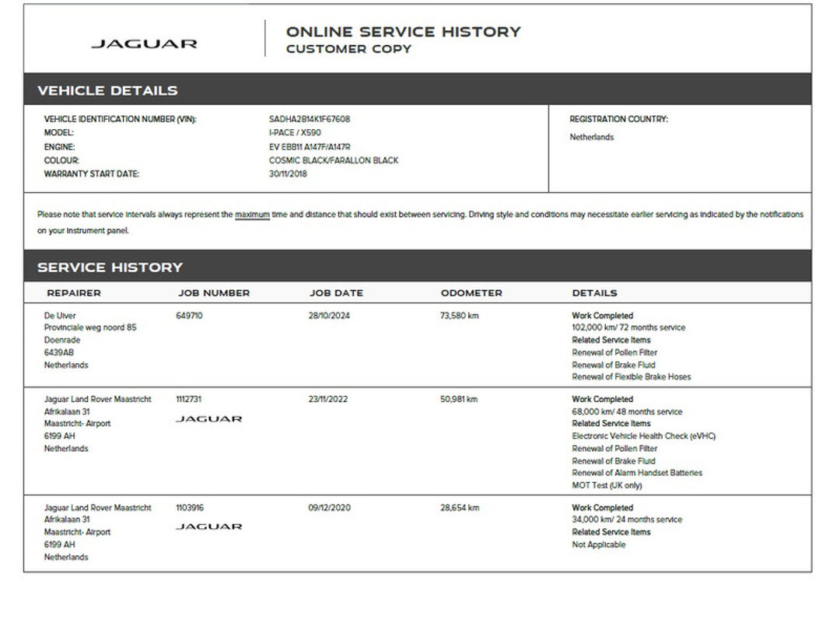Select Netherlands under Registration Country

coord(591,137)
